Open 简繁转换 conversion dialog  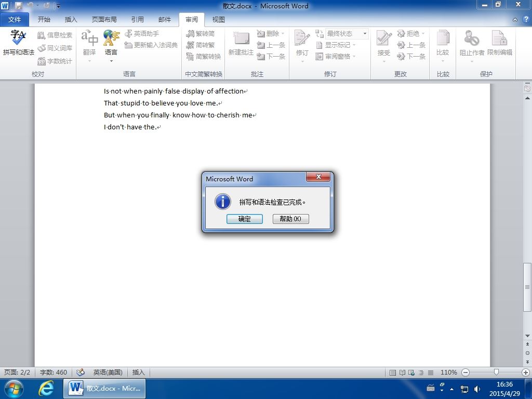click(x=204, y=56)
